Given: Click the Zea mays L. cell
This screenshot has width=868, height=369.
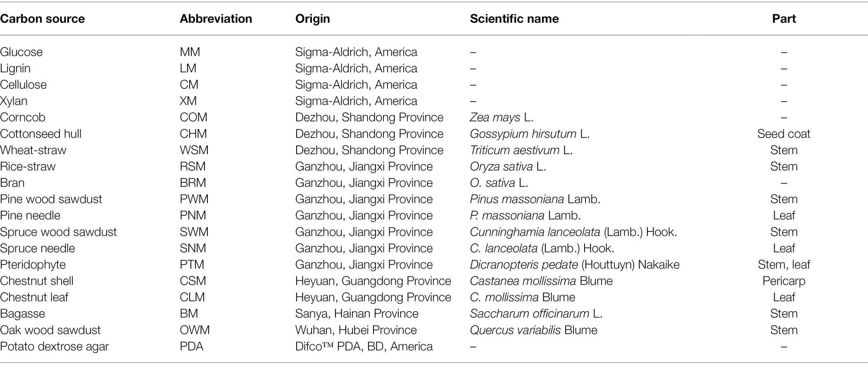Looking at the screenshot, I should tap(502, 118).
